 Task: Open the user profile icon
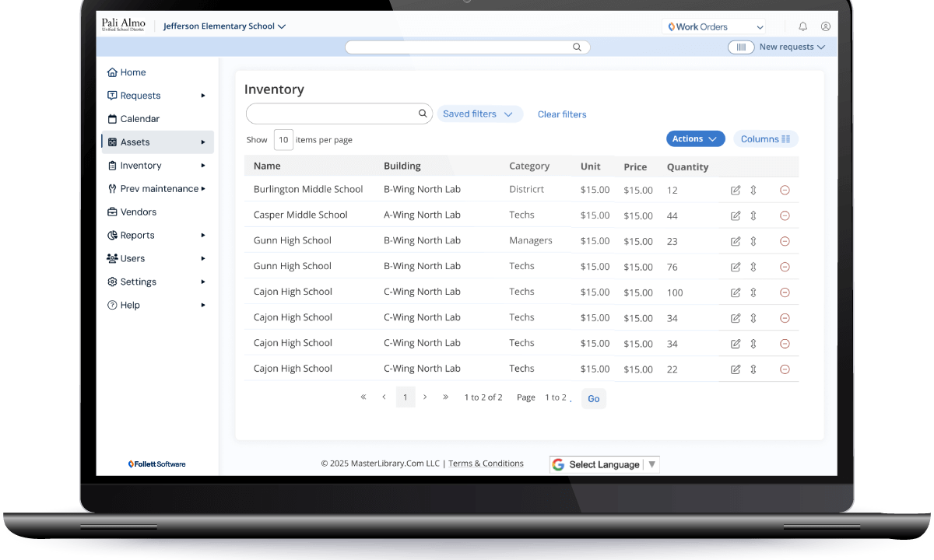[826, 26]
